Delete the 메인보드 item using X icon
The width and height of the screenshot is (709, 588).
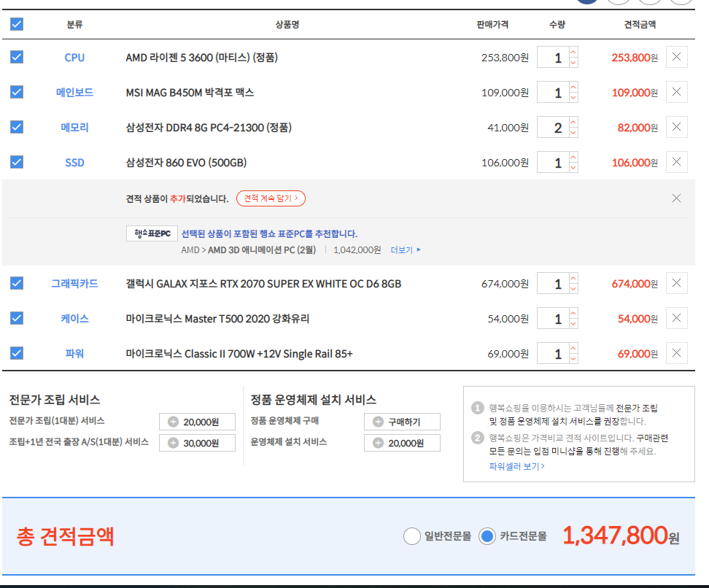pos(676,92)
